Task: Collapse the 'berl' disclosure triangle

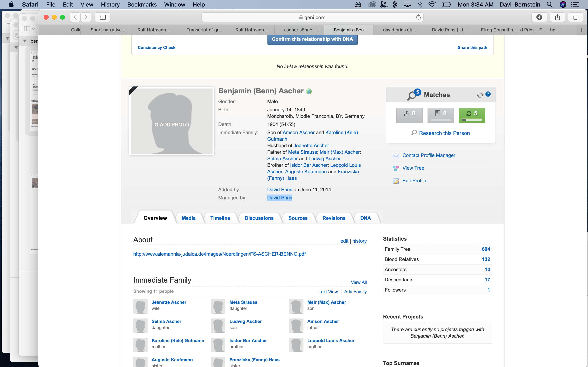Action: (x=24, y=41)
